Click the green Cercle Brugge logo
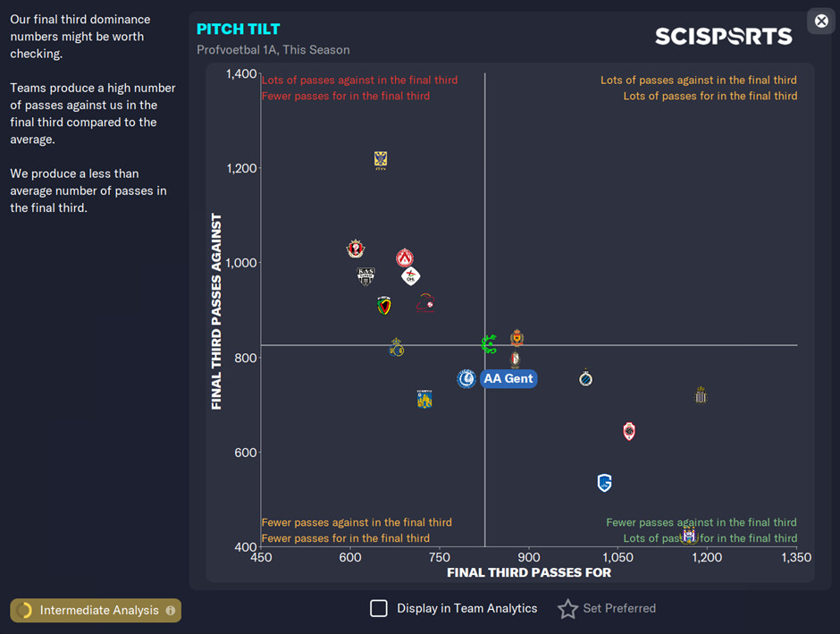 (489, 344)
